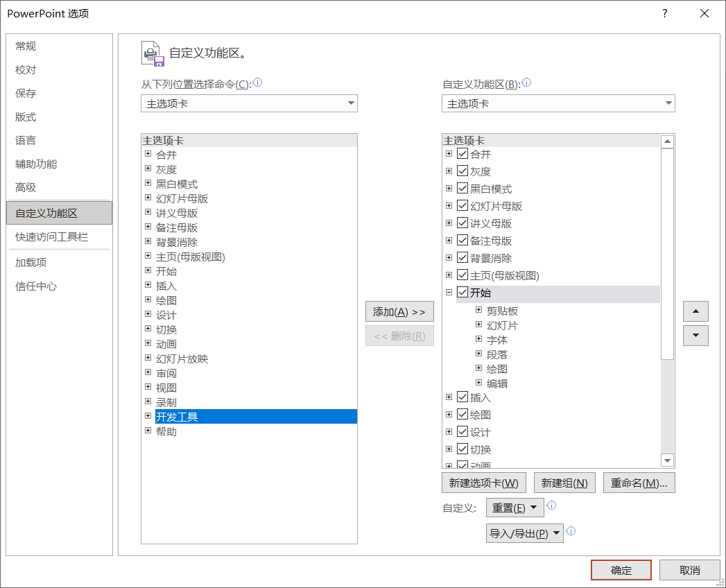This screenshot has height=588, width=726.
Task: Select 视图 in left command list
Action: pyautogui.click(x=166, y=388)
